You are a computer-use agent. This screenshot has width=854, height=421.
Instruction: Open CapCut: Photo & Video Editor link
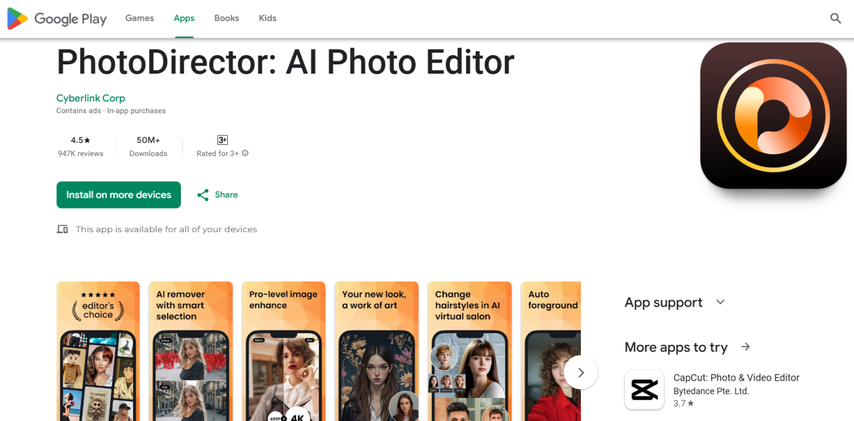coord(736,377)
